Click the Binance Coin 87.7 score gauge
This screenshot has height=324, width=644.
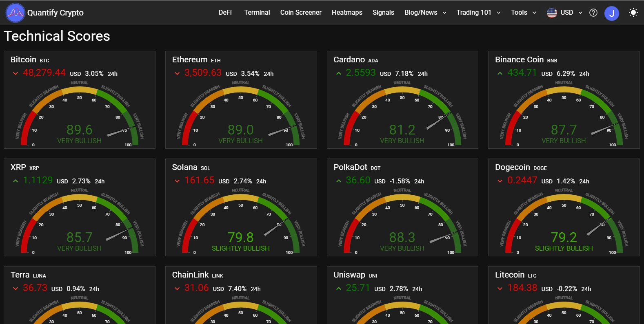(564, 113)
